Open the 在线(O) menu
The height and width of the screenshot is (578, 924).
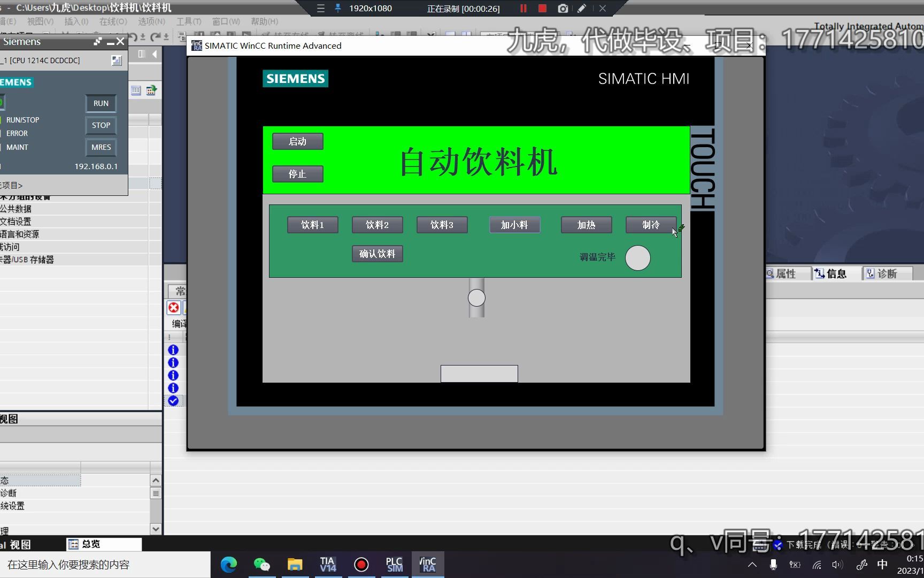click(113, 21)
